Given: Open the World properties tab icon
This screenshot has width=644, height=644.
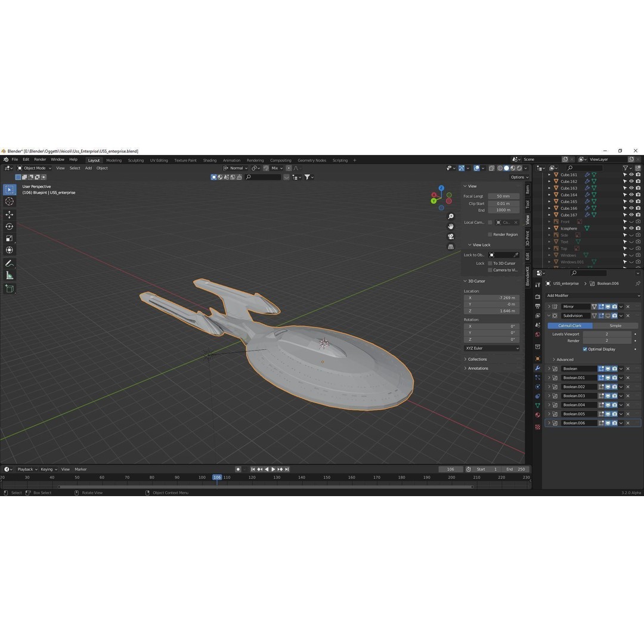Looking at the screenshot, I should point(538,335).
